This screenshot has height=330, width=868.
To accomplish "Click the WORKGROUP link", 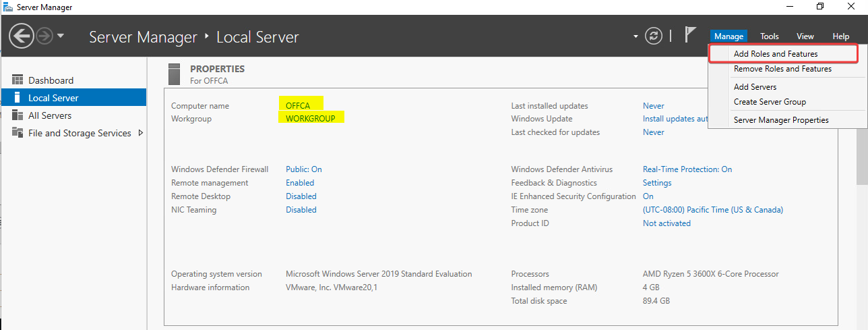I will click(x=310, y=119).
